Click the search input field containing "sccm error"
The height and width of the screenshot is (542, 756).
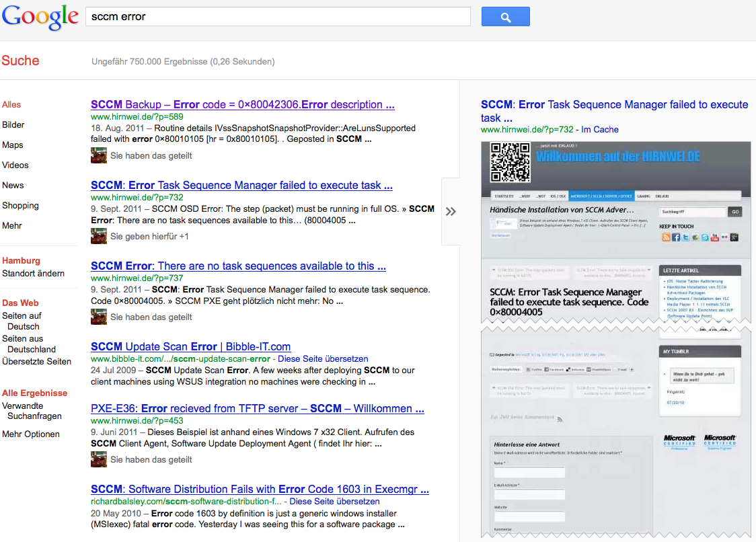(278, 17)
